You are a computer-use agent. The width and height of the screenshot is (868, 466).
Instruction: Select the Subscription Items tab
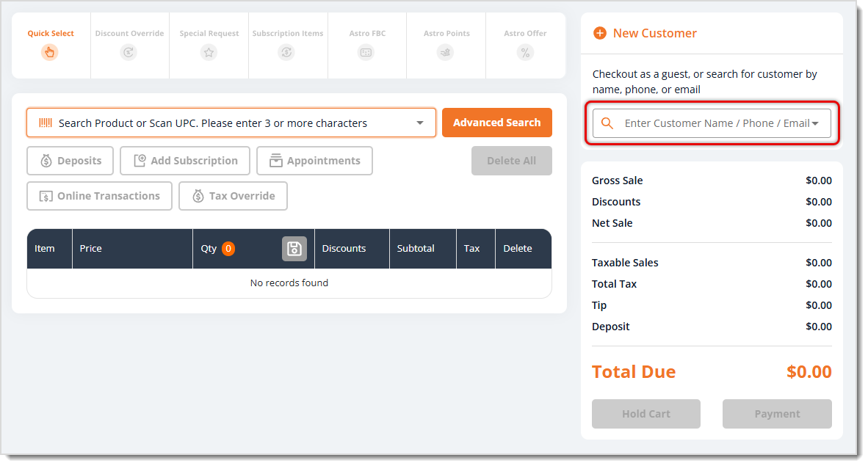pyautogui.click(x=287, y=45)
